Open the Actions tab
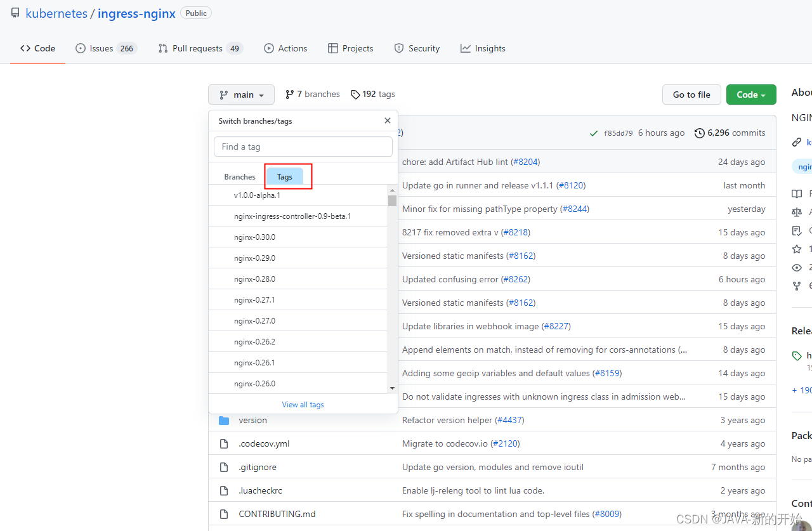Viewport: 812px width, 531px height. (x=285, y=48)
